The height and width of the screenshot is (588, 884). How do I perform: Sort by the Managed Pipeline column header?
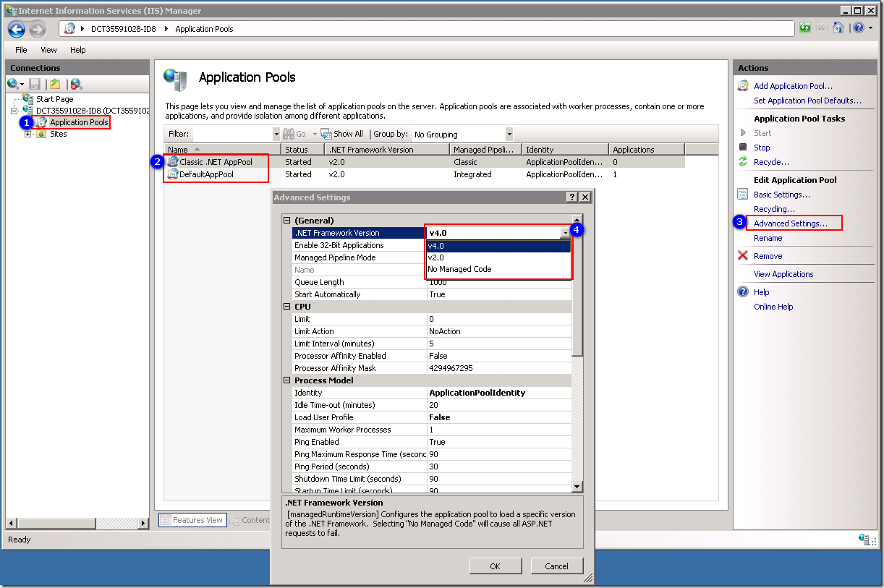[485, 150]
